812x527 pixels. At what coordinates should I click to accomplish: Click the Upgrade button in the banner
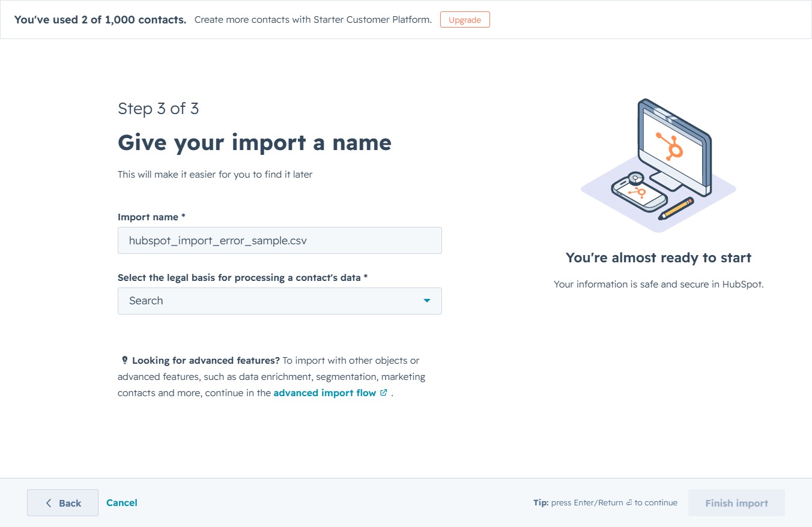coord(465,20)
